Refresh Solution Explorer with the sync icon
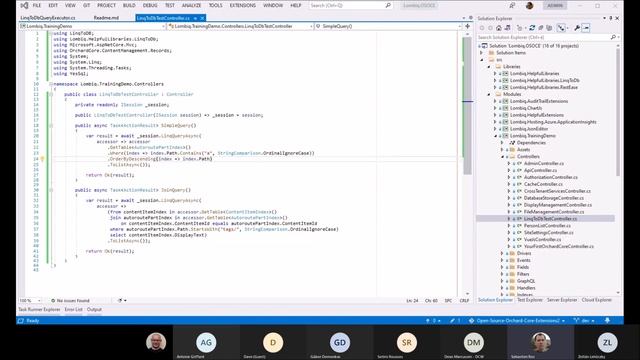640x360 pixels. pos(532,28)
